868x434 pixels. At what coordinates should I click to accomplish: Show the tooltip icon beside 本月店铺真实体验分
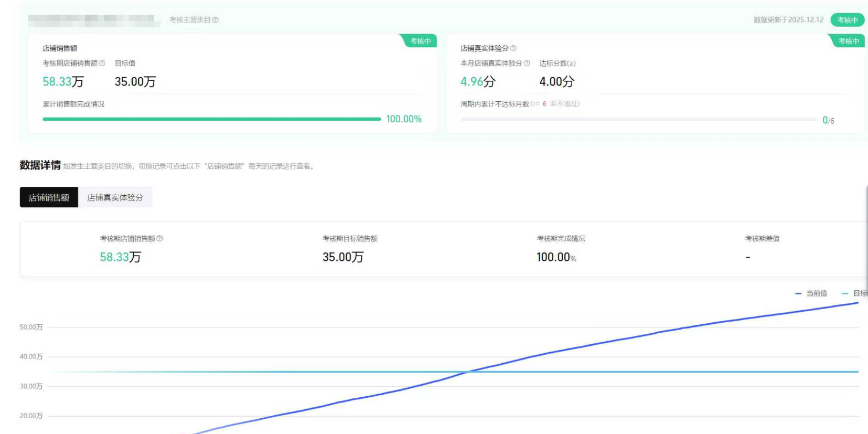[527, 63]
